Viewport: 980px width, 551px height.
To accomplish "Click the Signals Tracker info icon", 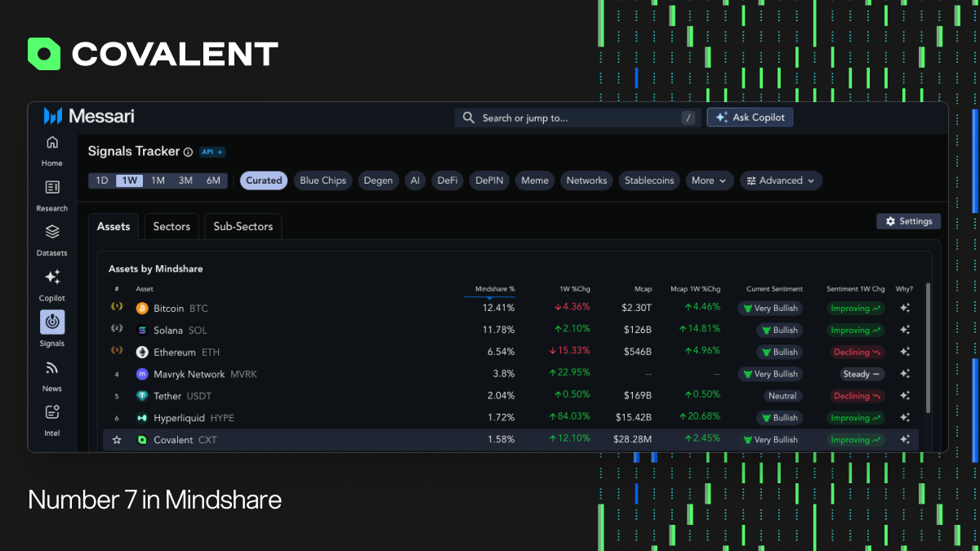I will tap(188, 152).
